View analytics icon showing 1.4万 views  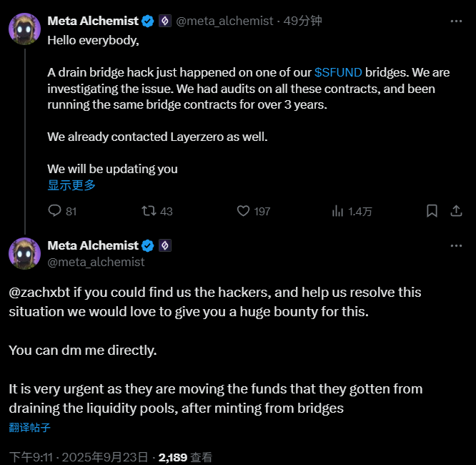[339, 211]
